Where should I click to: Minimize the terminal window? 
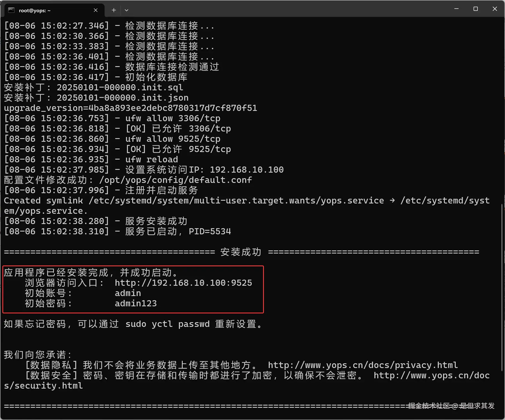pyautogui.click(x=456, y=9)
